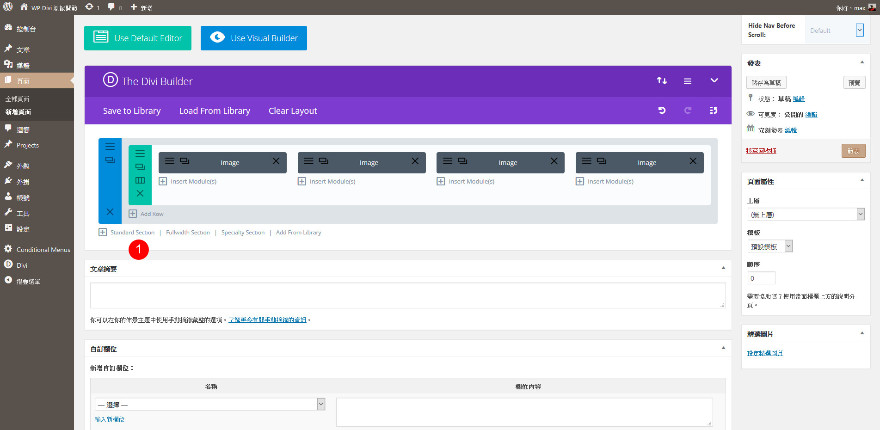Click Add Row below the green row
The image size is (880, 430).
(x=146, y=214)
